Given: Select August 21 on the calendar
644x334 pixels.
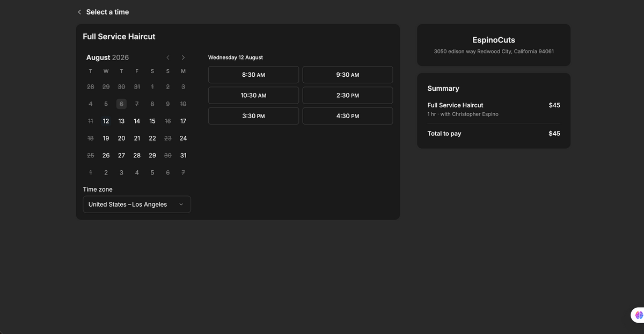Looking at the screenshot, I should (137, 139).
